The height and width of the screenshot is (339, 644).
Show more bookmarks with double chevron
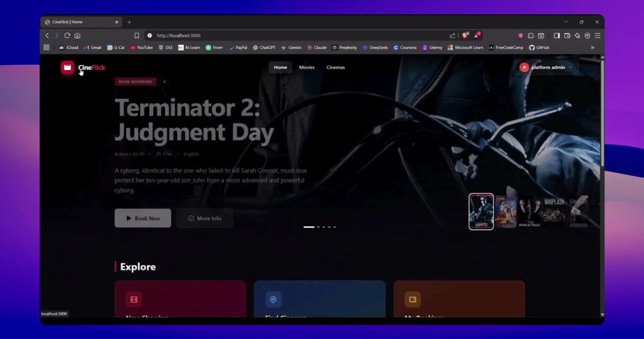[593, 47]
